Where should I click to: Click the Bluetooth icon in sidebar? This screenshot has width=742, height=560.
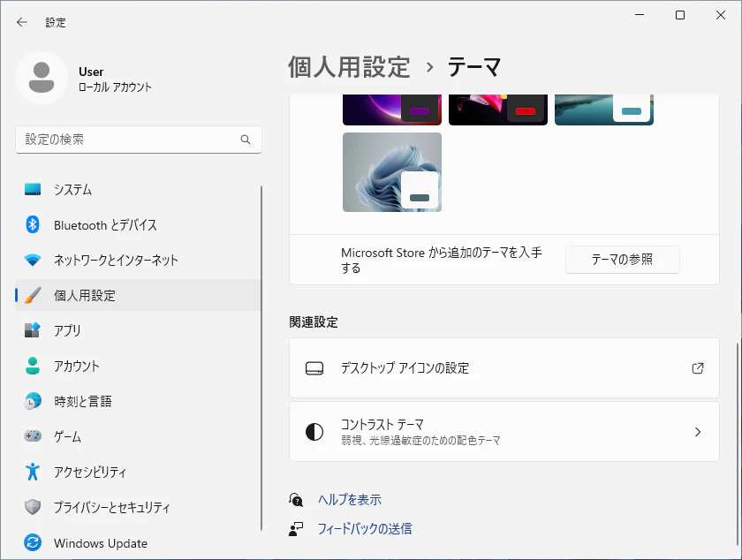33,224
